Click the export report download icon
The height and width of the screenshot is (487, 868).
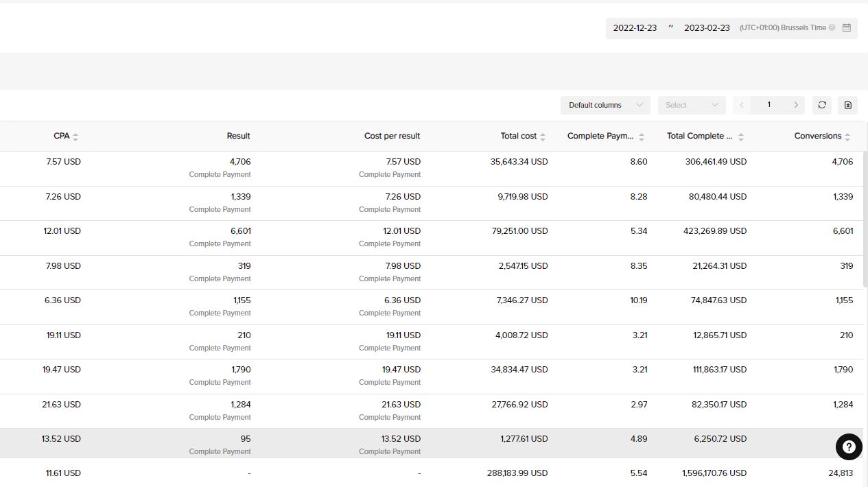(x=848, y=105)
